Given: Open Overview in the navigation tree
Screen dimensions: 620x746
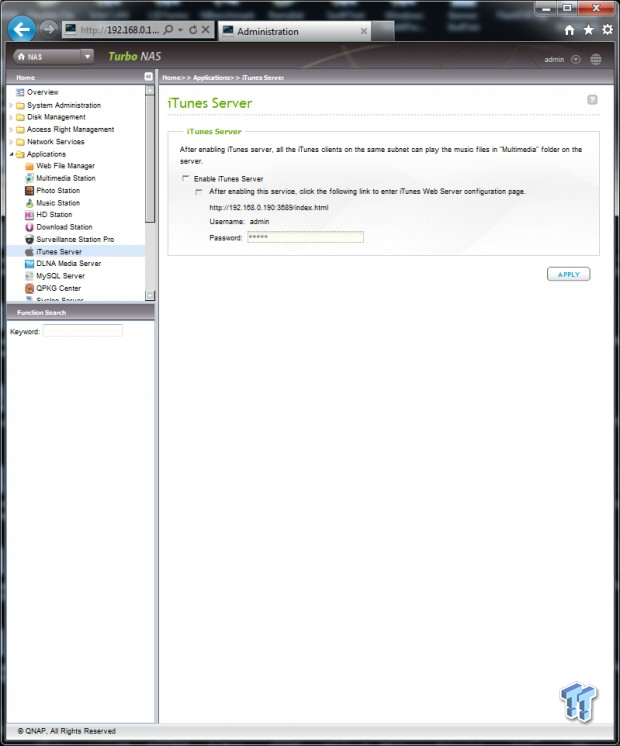Looking at the screenshot, I should tap(42, 92).
